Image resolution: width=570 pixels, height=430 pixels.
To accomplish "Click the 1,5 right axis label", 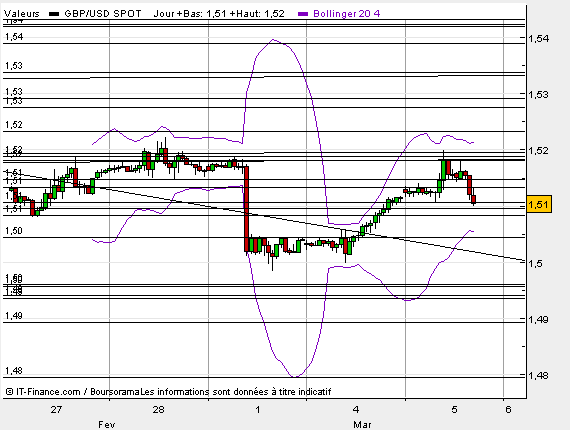I will 535,263.
